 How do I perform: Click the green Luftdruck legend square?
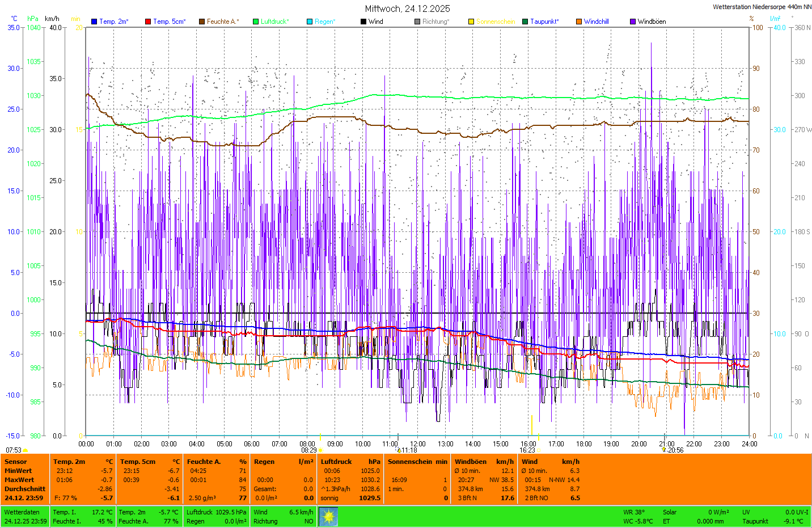(256, 22)
